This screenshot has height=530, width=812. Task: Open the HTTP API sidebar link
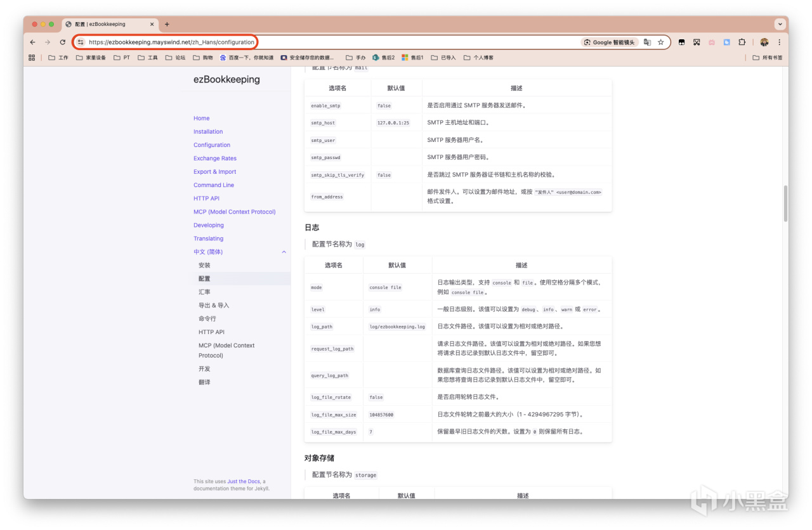tap(206, 198)
